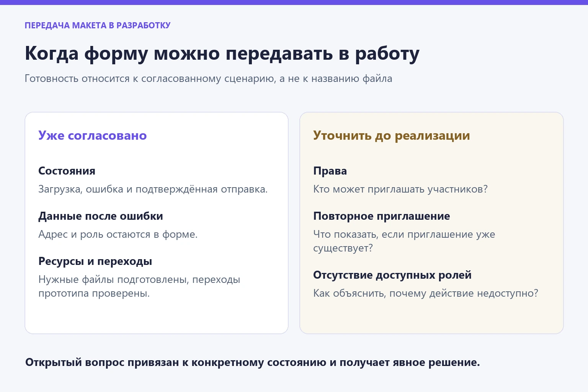Click the 'Уже согласовано' card heading
Viewport: 588px width, 392px height.
point(93,136)
